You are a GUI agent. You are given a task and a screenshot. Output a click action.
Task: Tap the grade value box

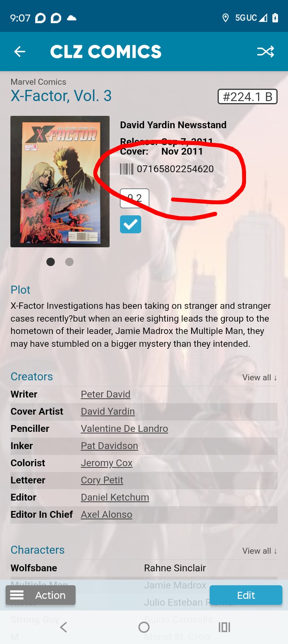(x=134, y=198)
